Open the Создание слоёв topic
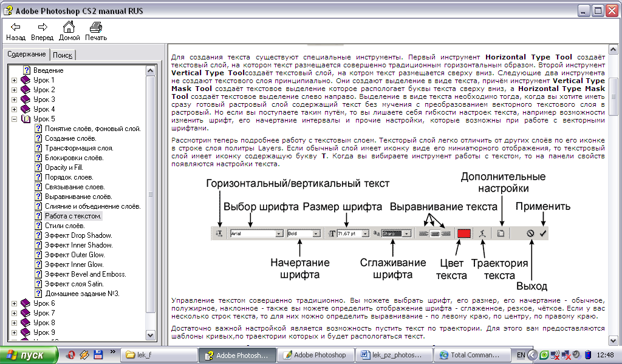622x364 pixels. point(70,138)
